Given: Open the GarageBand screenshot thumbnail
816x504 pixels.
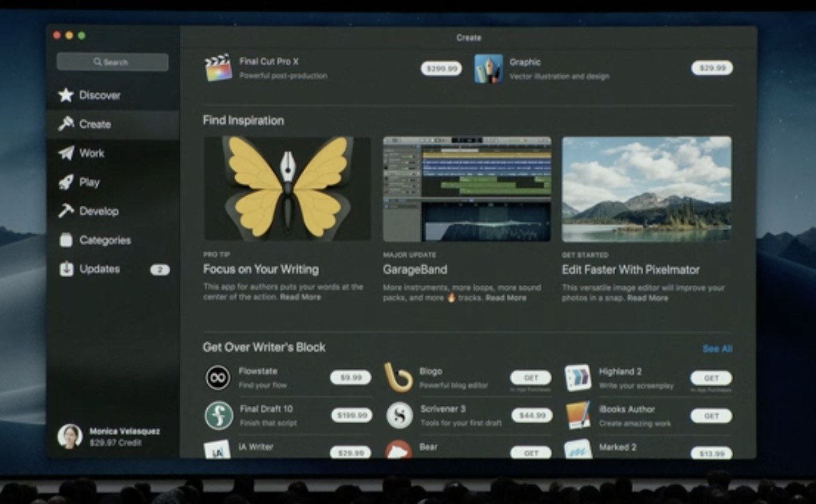Looking at the screenshot, I should (467, 189).
